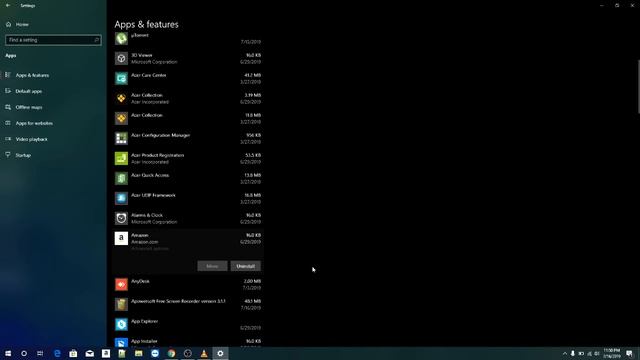Select the 3D Viewer app icon
The height and width of the screenshot is (360, 640).
click(121, 58)
